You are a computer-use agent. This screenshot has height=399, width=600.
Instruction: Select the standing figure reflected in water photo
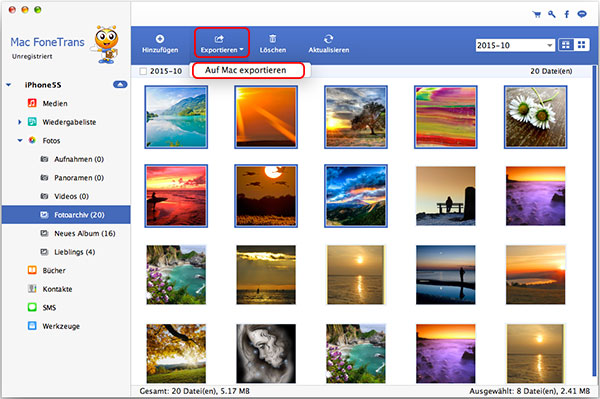point(446,275)
